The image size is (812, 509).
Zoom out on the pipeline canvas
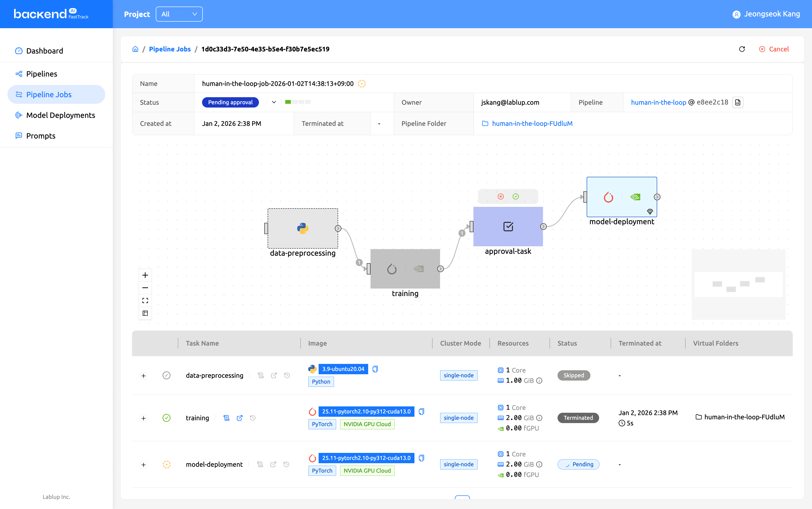click(145, 288)
